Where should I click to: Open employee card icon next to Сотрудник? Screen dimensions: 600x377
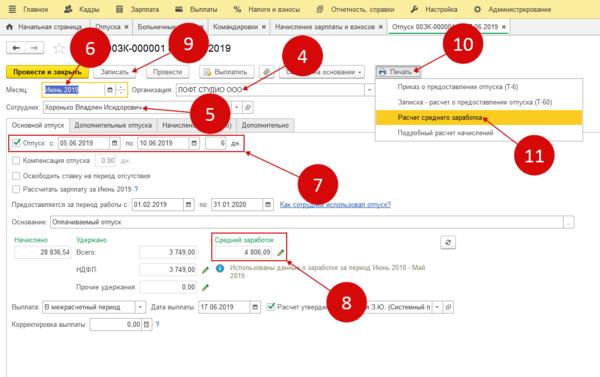[x=248, y=108]
